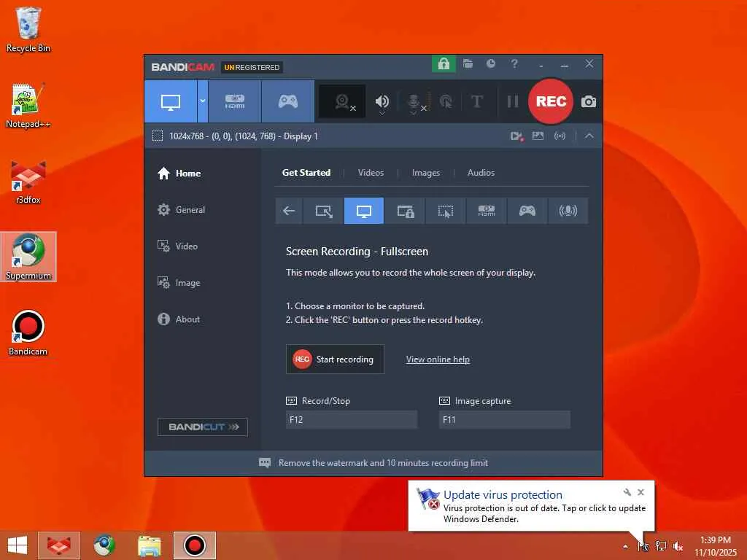The height and width of the screenshot is (560, 747).
Task: Click the Action Center flag tray icon
Action: (643, 547)
